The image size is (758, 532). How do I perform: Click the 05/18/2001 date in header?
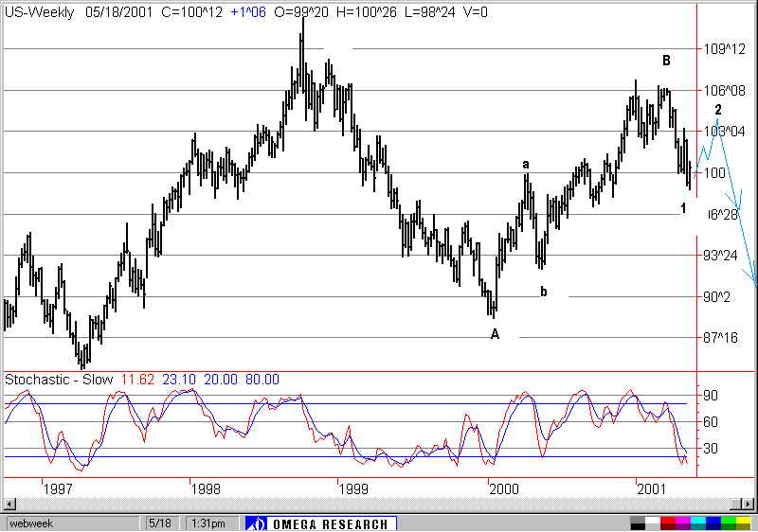pyautogui.click(x=119, y=12)
